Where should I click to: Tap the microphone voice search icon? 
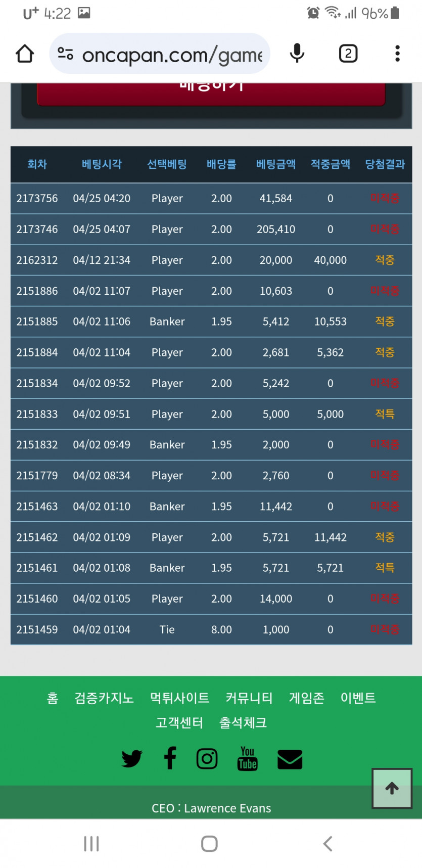[x=297, y=54]
